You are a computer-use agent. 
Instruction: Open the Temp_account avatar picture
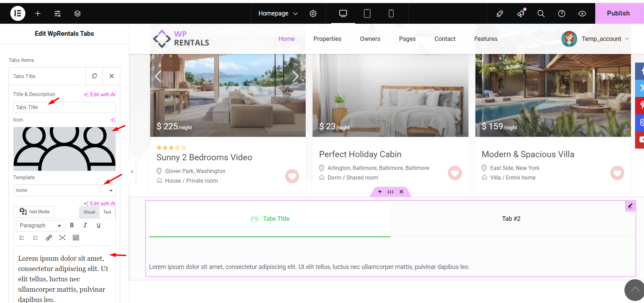pyautogui.click(x=569, y=39)
